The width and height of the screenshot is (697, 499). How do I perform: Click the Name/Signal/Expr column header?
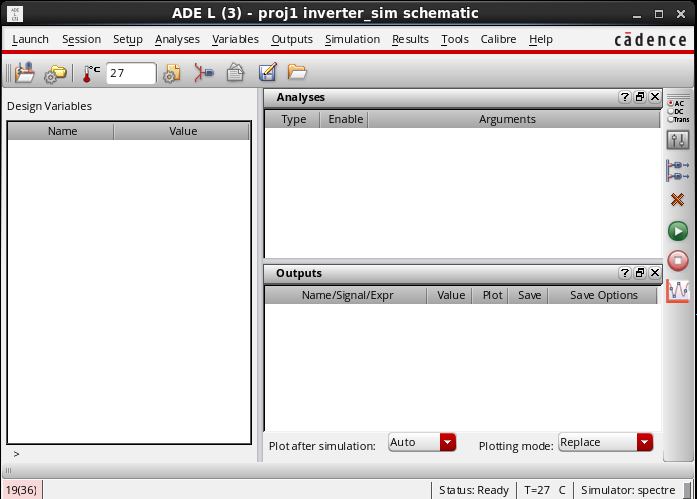[x=345, y=295]
